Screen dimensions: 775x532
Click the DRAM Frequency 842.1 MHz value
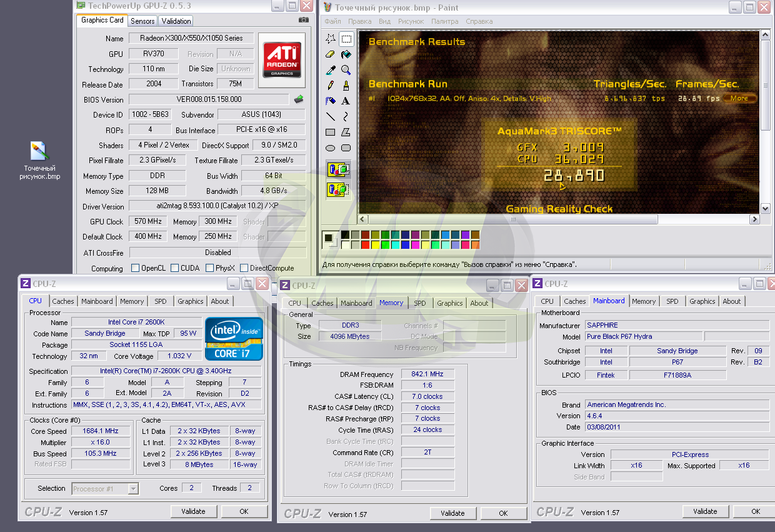pos(427,374)
